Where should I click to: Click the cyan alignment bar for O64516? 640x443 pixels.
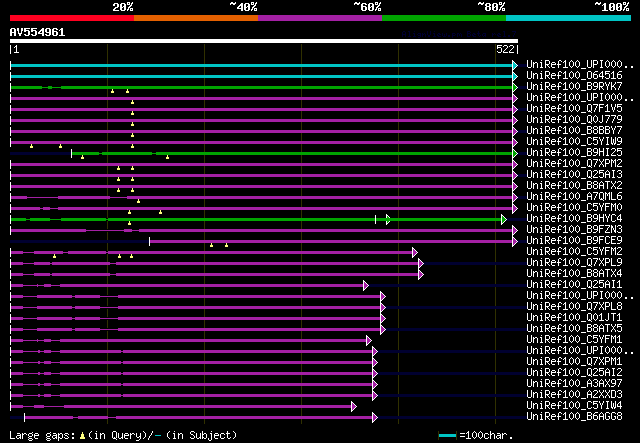(x=261, y=76)
